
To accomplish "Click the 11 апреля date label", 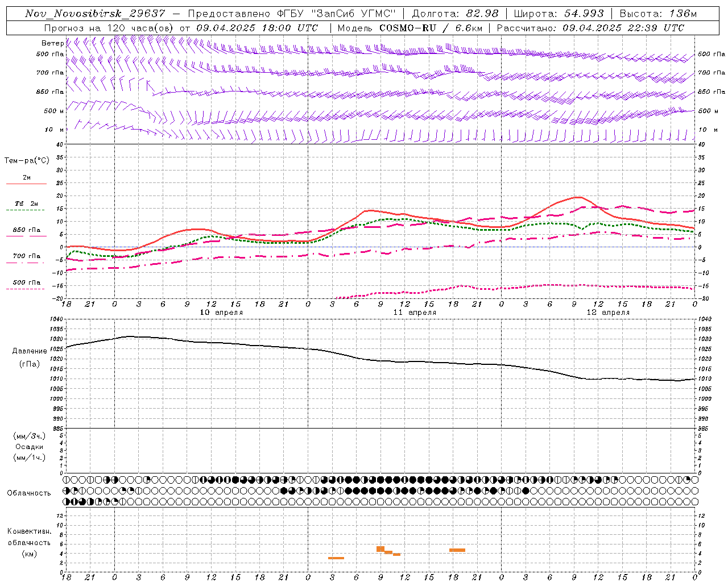I will click(x=415, y=313).
